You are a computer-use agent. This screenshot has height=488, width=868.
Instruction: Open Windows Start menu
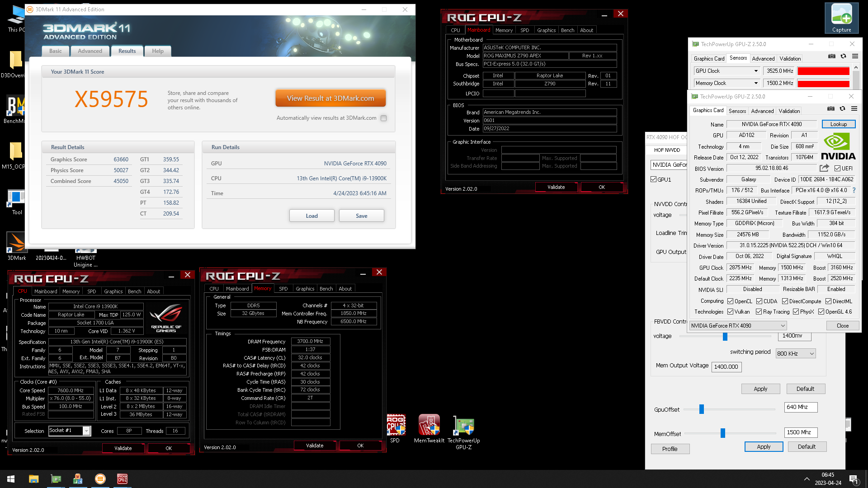(x=11, y=479)
